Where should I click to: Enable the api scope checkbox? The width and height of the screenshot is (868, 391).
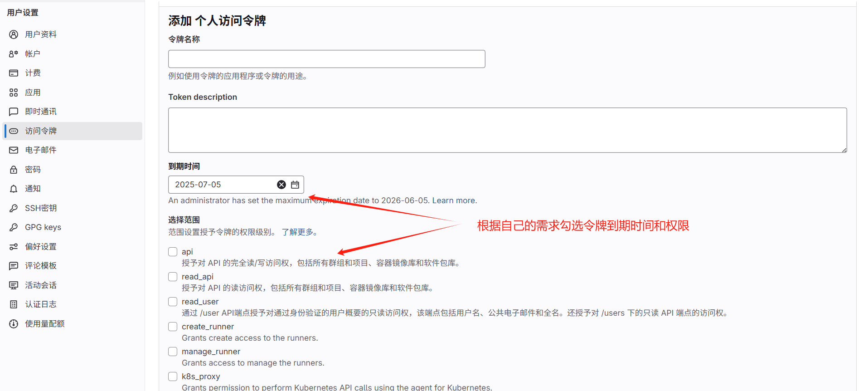coord(173,252)
